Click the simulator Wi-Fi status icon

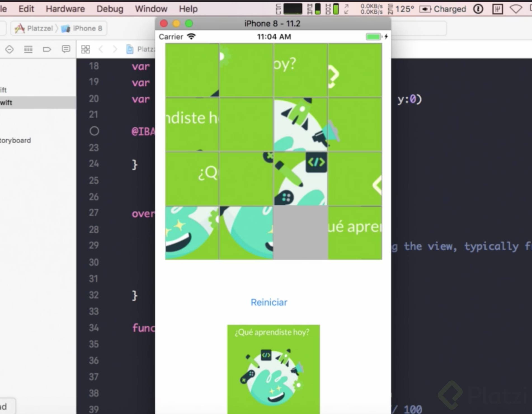(191, 37)
